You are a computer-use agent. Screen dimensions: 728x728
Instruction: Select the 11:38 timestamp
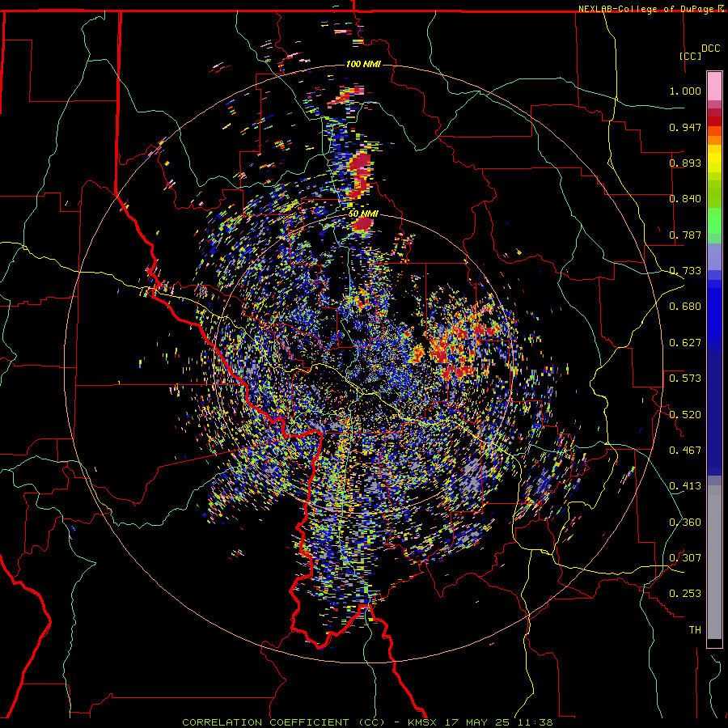click(x=535, y=722)
